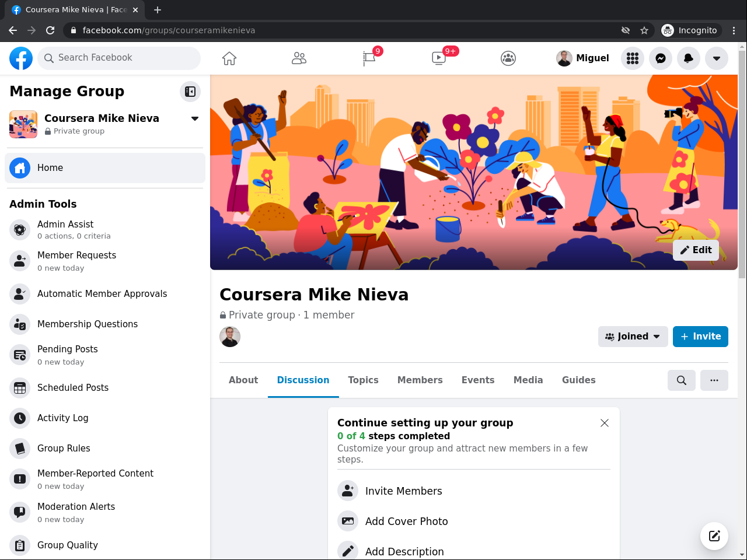Image resolution: width=747 pixels, height=560 pixels.
Task: Click the Facebook logo icon
Action: pyautogui.click(x=21, y=58)
